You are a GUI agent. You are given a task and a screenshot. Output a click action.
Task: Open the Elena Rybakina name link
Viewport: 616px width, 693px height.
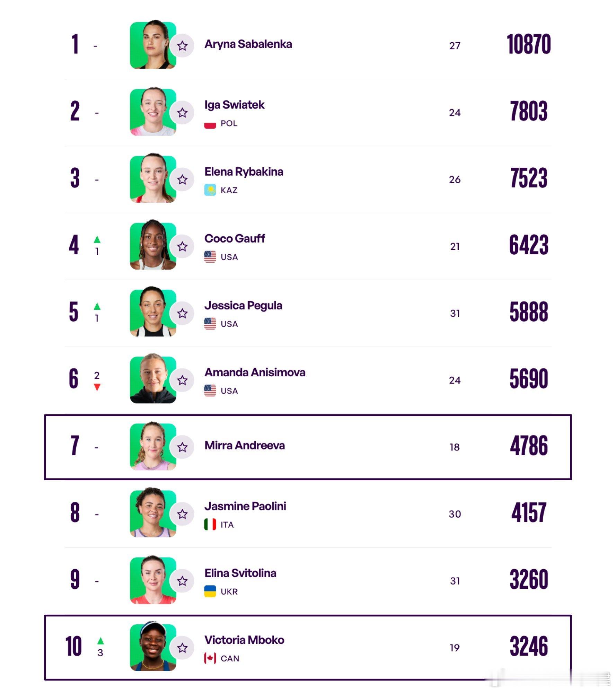pos(244,172)
